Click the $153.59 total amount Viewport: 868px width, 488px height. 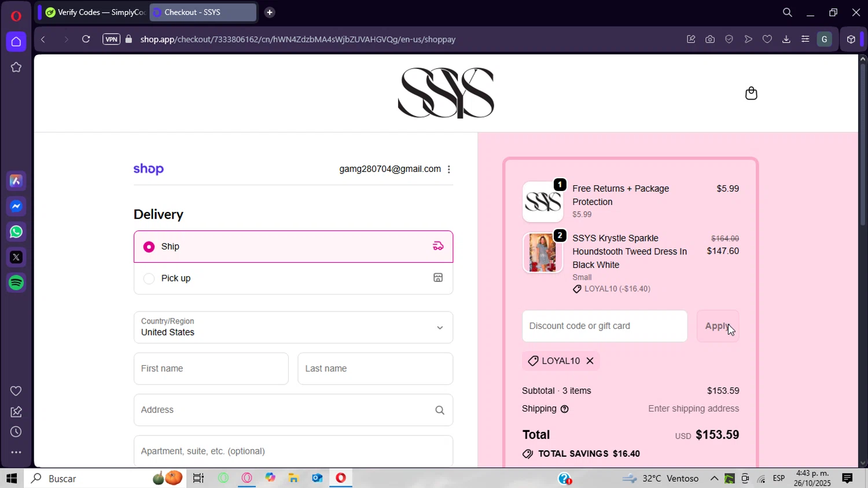(718, 435)
